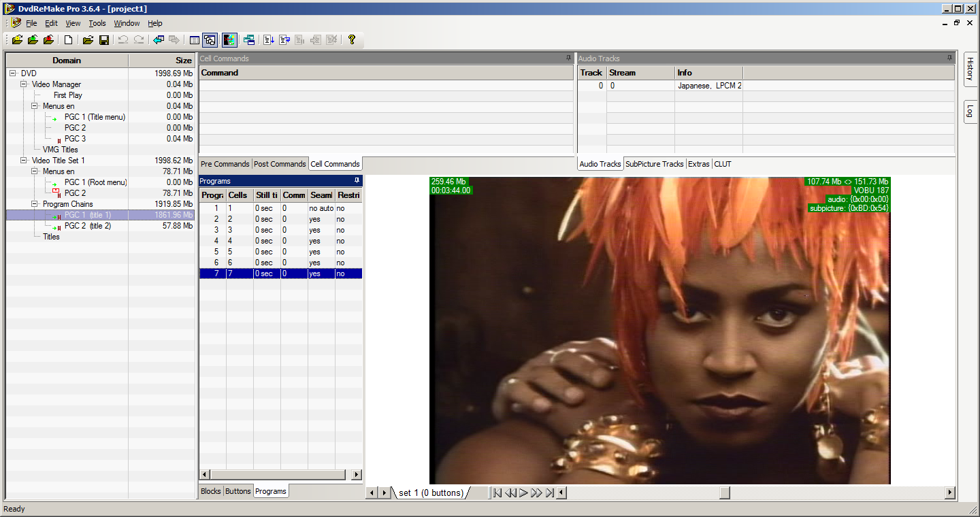Select program row 3 in Programs list
The image size is (980, 517).
point(280,230)
